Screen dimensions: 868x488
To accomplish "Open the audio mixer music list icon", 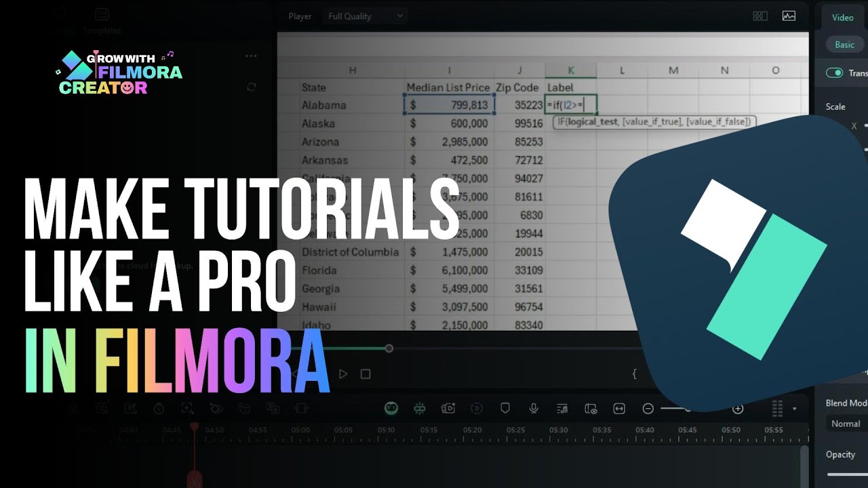I will tap(562, 409).
